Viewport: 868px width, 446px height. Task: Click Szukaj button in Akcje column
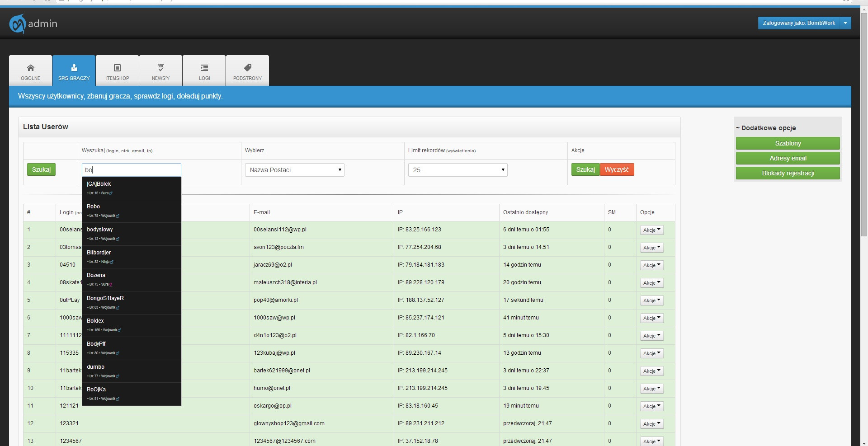click(x=585, y=169)
